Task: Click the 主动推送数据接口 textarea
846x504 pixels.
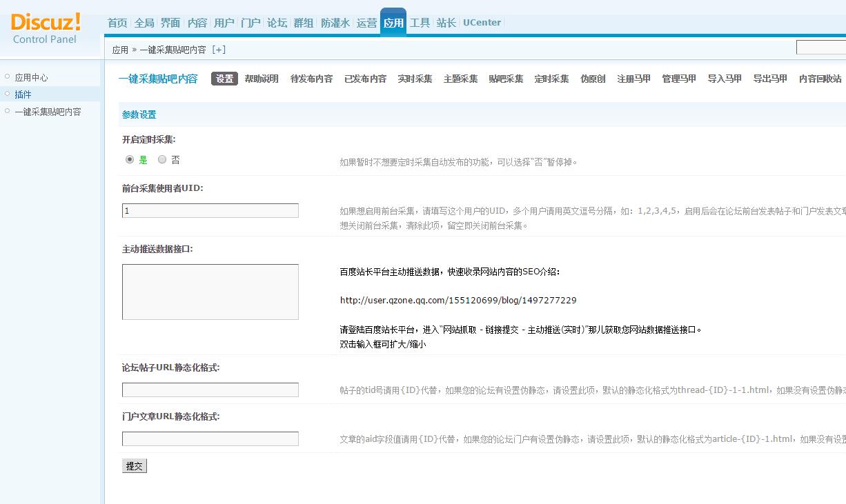Action: pyautogui.click(x=210, y=292)
